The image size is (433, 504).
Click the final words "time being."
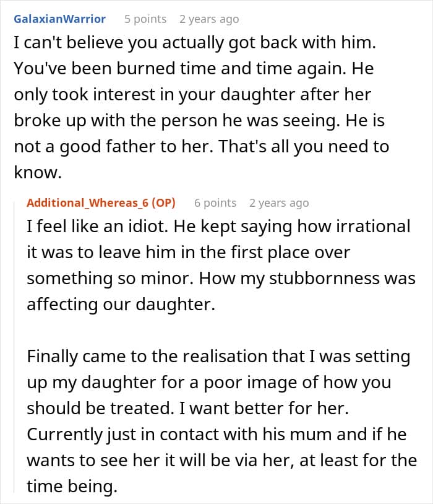(72, 487)
